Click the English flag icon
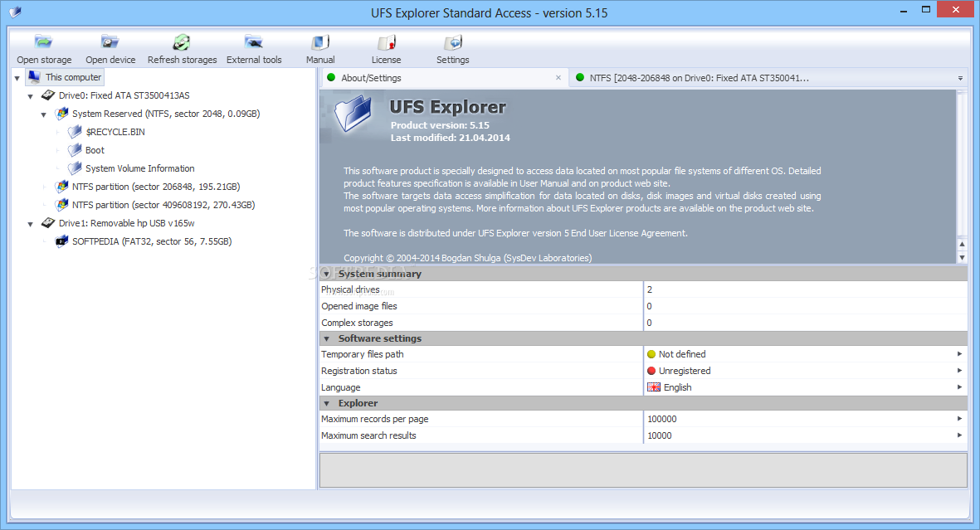Image resolution: width=980 pixels, height=530 pixels. point(654,387)
